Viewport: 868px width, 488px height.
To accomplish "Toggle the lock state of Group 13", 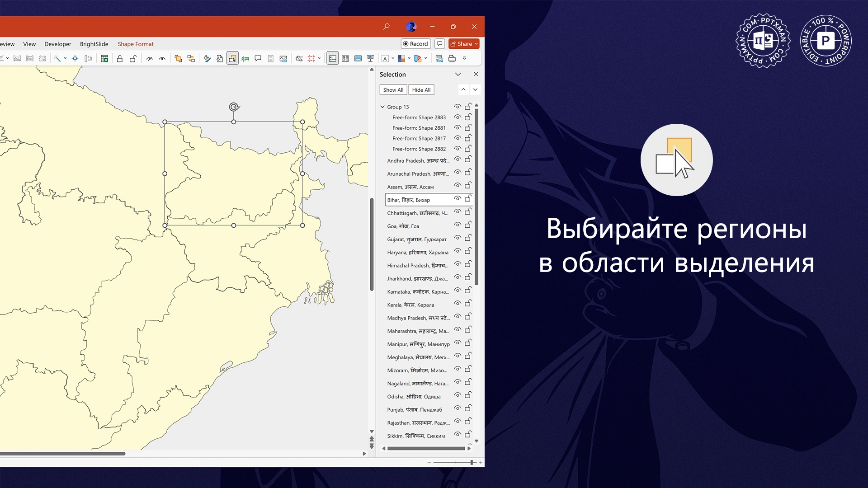I will point(468,106).
